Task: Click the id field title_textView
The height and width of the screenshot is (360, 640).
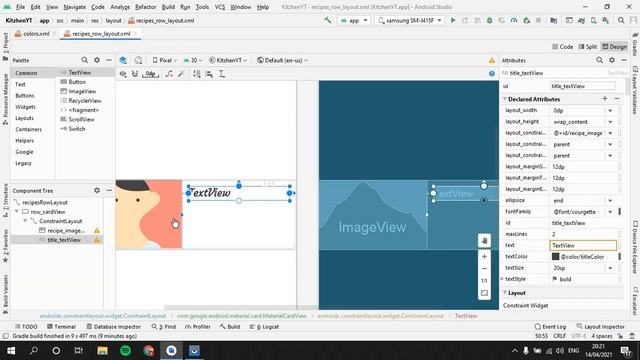Action: (582, 86)
